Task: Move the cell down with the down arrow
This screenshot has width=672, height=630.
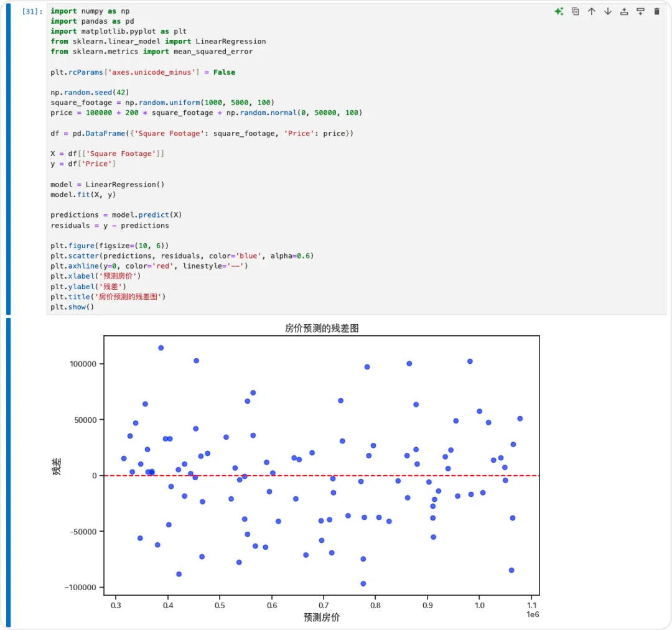Action: [608, 12]
